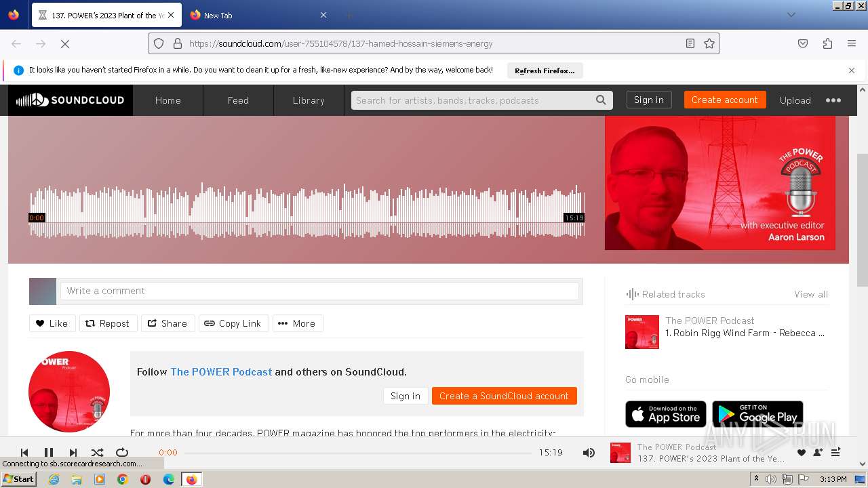The width and height of the screenshot is (868, 488).
Task: Open the Firefox application menu
Action: pos(852,43)
